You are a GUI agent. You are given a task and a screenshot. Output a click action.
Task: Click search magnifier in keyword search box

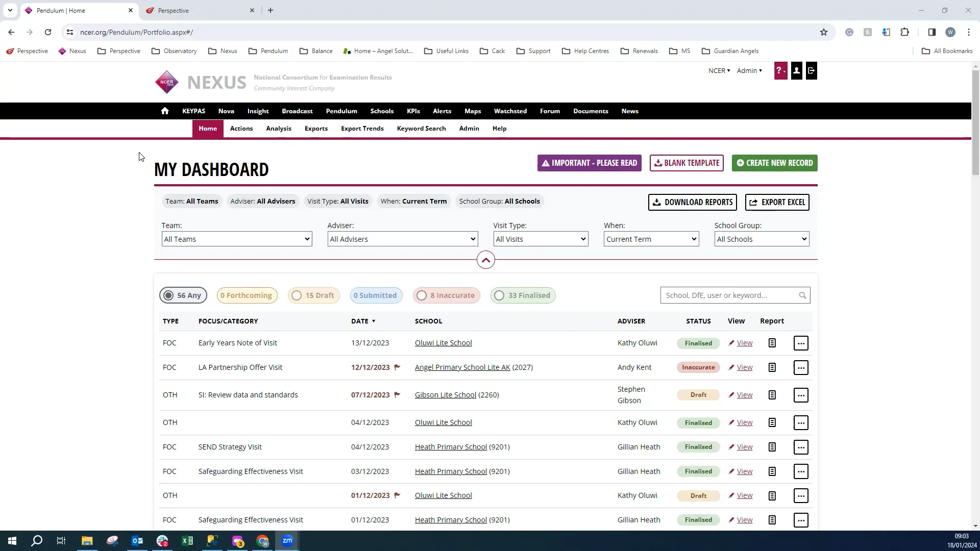tap(802, 295)
